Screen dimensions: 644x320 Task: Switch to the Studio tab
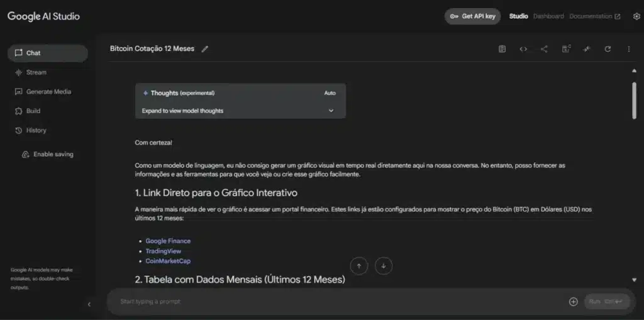coord(518,16)
